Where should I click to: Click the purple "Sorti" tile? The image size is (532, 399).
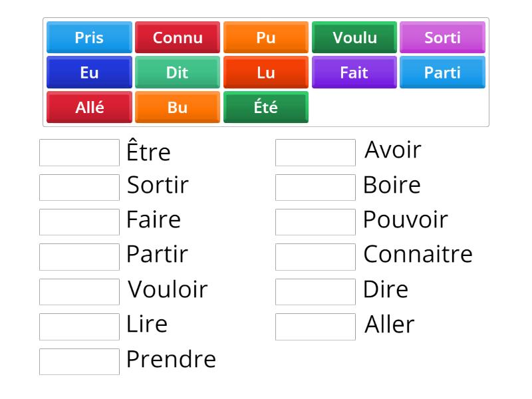[x=442, y=38]
